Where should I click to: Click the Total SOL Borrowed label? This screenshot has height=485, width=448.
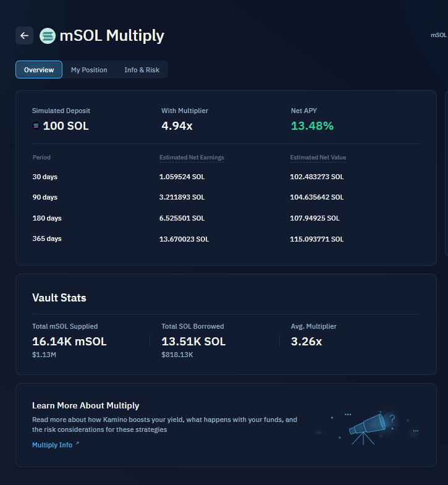[192, 326]
